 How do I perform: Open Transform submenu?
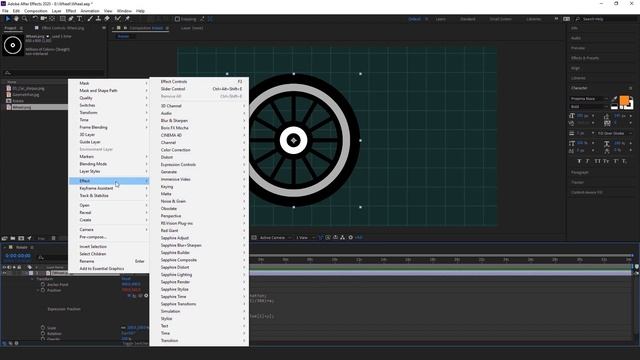point(109,113)
